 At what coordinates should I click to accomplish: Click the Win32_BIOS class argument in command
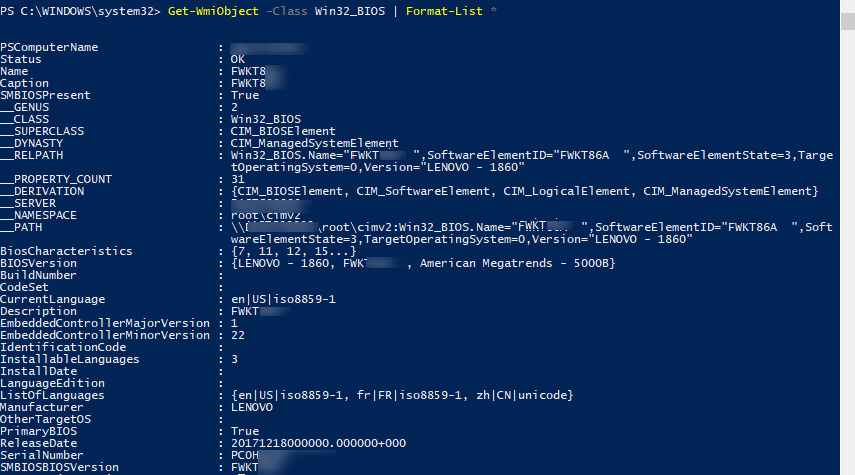pos(350,11)
